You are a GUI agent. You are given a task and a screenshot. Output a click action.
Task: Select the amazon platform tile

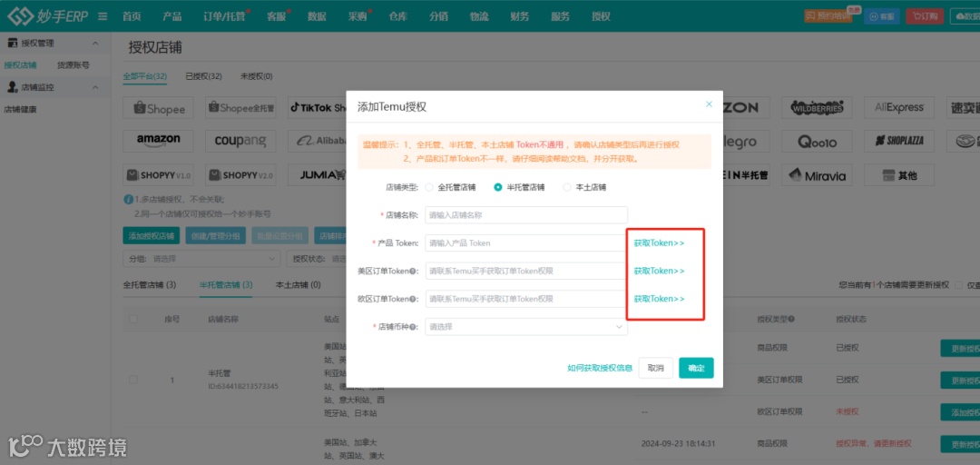[x=159, y=140]
